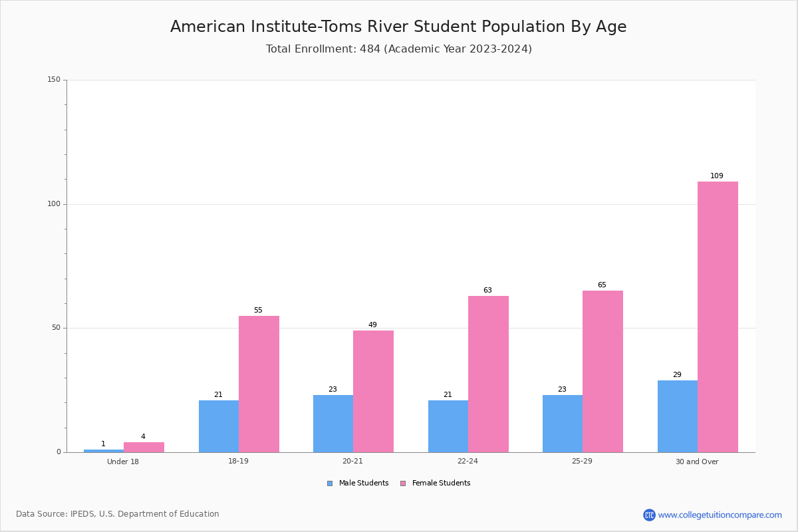Click the chart title text

point(398,27)
